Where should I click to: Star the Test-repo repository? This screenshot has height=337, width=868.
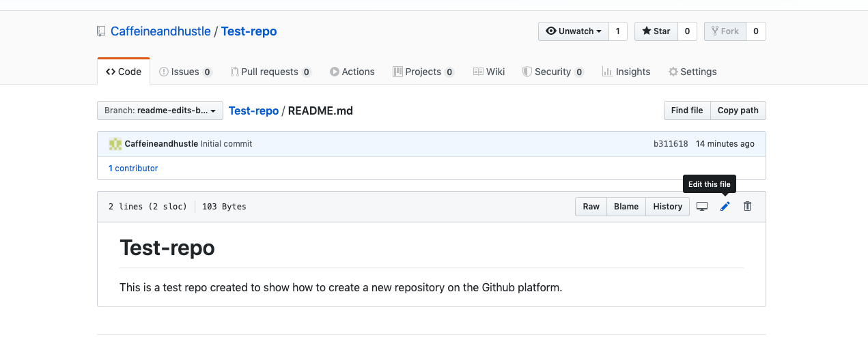coord(656,31)
